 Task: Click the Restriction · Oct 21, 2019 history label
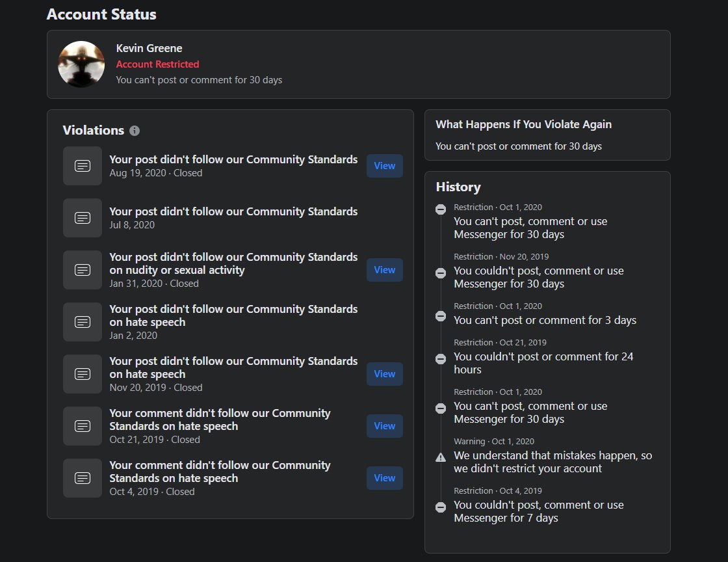500,342
